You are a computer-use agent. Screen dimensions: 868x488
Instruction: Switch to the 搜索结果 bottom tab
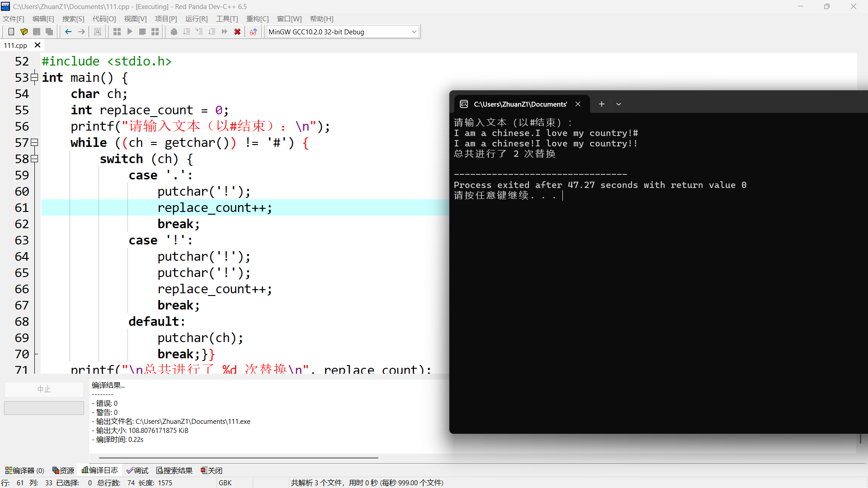(175, 470)
